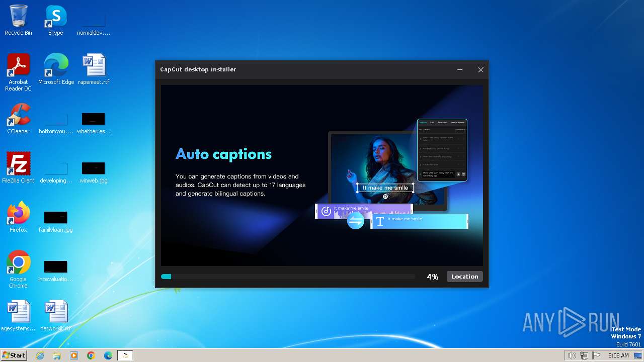Select the winweb.jpg file icon

[x=94, y=171]
